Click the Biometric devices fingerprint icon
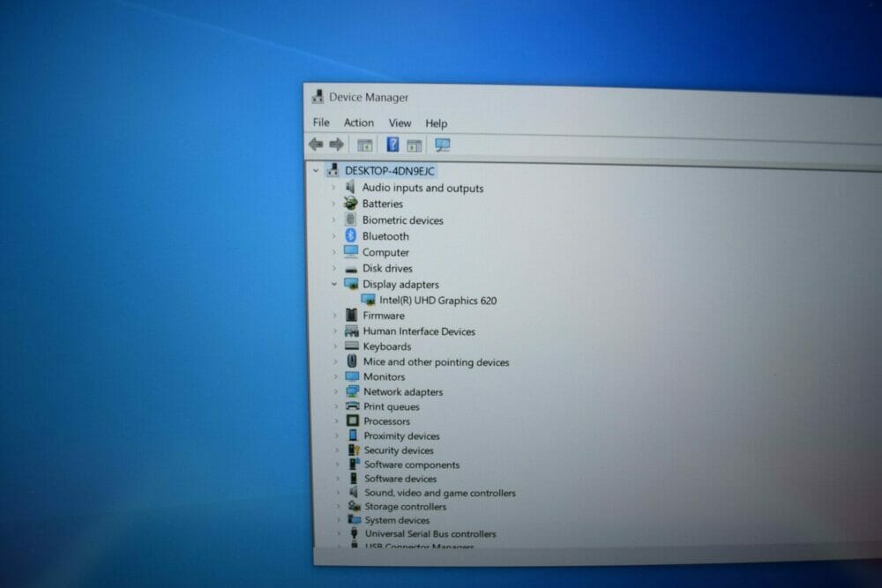 [x=350, y=220]
